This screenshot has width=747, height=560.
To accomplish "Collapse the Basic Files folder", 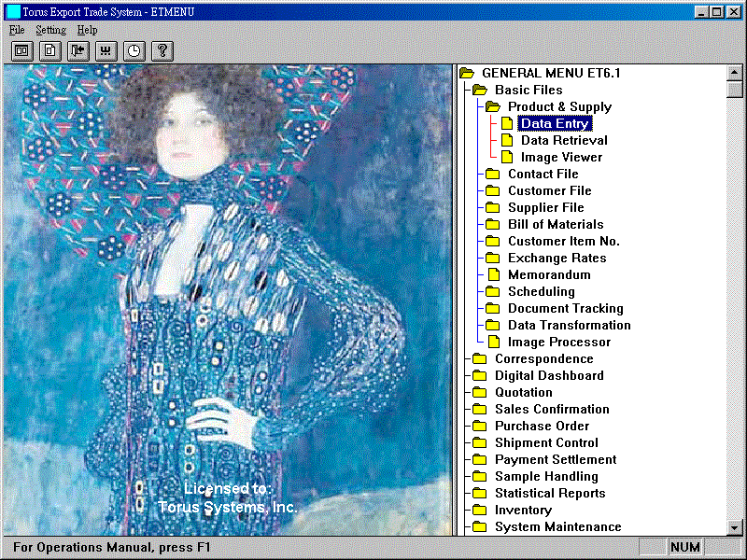I will pyautogui.click(x=480, y=90).
